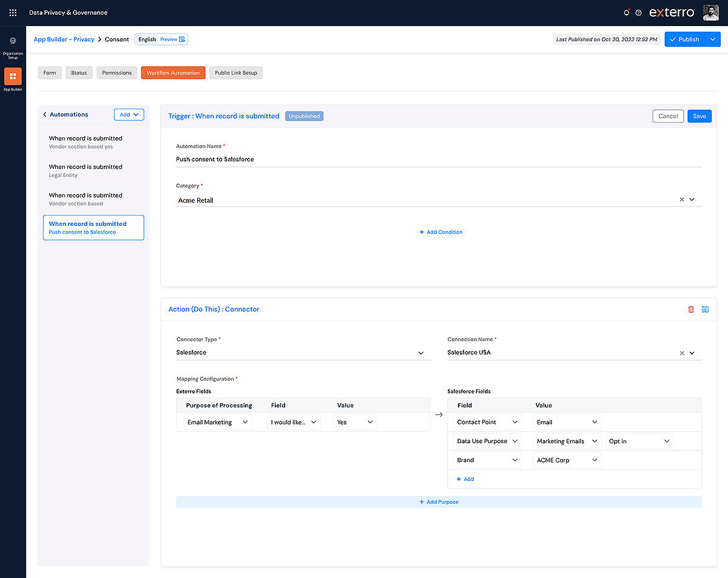Open the 'I would like...' field dropdown
Viewport: 728px width, 578px height.
(x=294, y=422)
